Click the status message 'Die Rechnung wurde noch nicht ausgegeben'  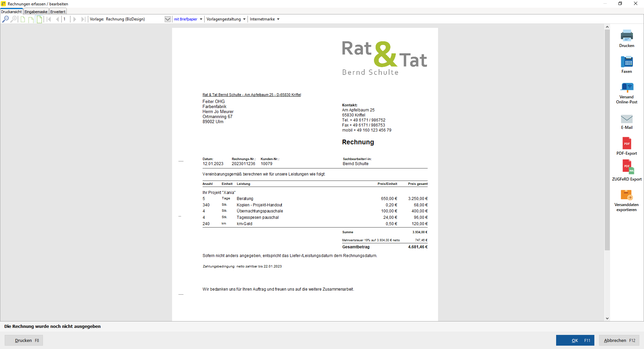(52, 326)
